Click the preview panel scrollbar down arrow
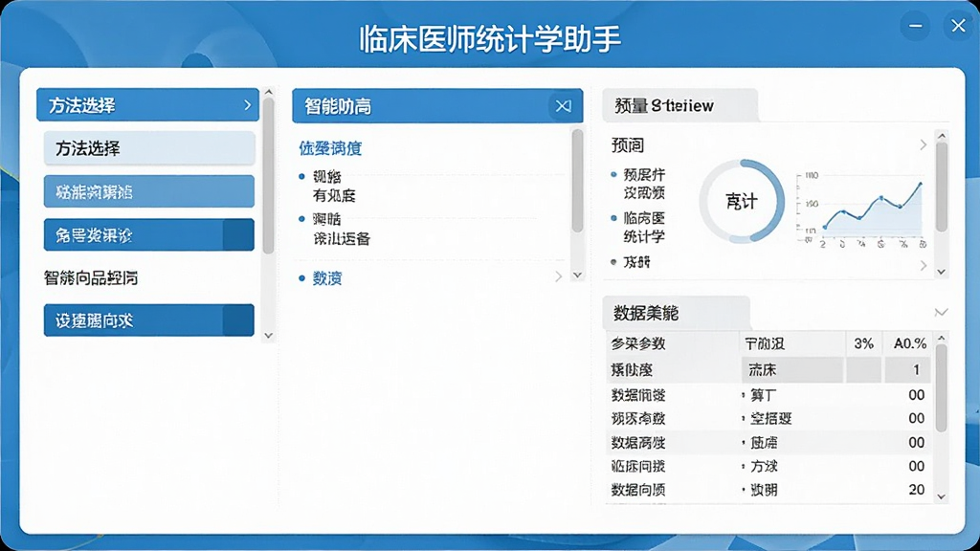The width and height of the screenshot is (980, 551). pyautogui.click(x=942, y=272)
